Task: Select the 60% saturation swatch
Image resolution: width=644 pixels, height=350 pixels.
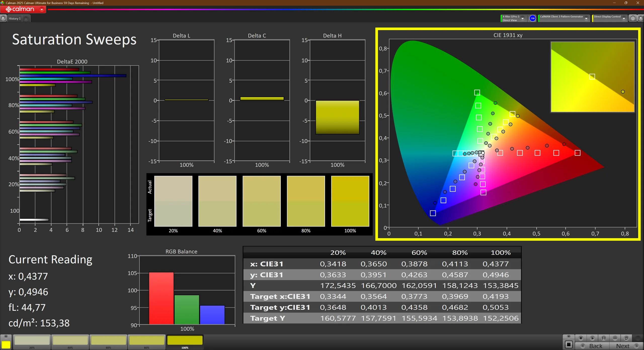Action: coord(108,341)
